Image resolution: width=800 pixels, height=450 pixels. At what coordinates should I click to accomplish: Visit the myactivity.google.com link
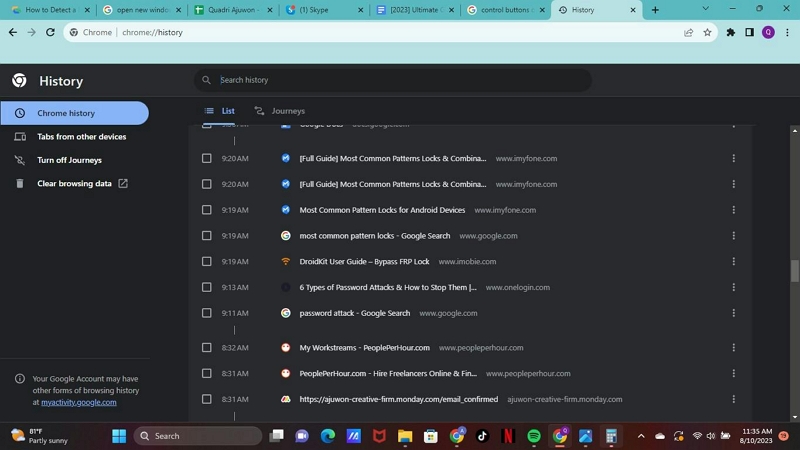point(79,402)
